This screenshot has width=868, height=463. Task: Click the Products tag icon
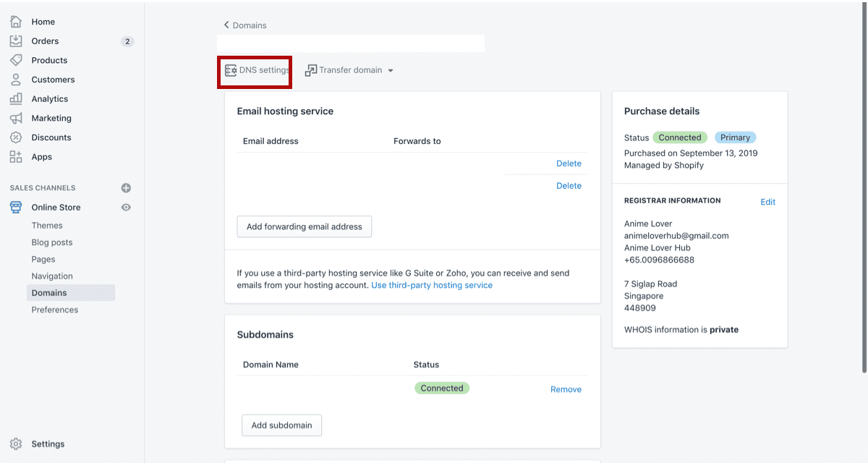pos(16,60)
